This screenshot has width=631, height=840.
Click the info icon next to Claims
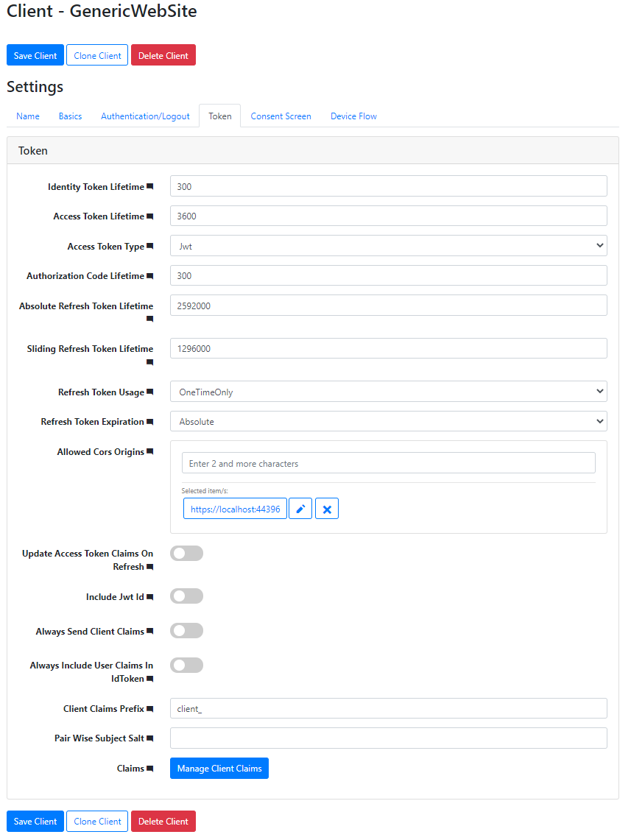tap(150, 768)
